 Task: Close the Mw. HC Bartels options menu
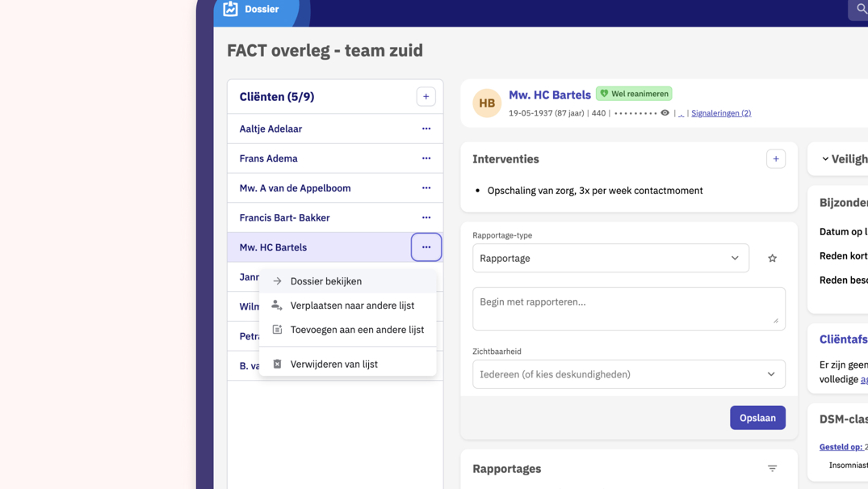[426, 247]
